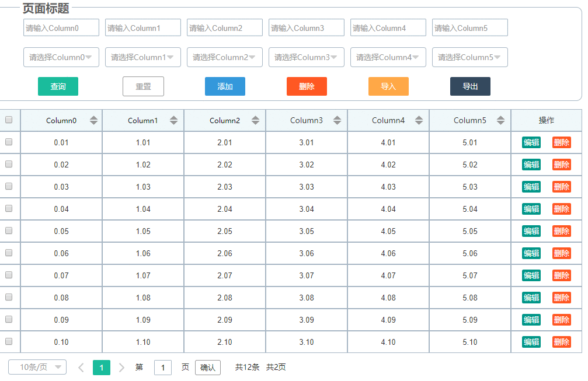Delete the row with 5.06

[x=562, y=253]
